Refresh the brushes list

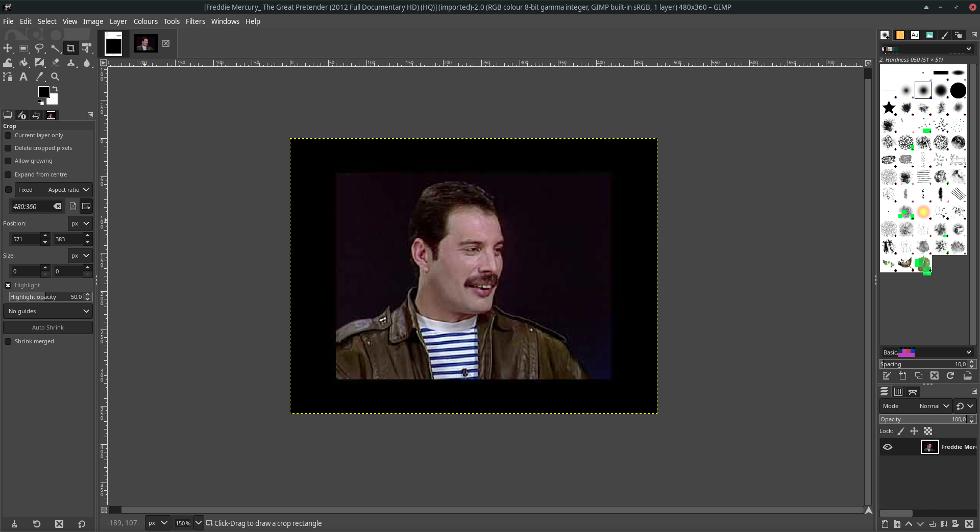950,376
